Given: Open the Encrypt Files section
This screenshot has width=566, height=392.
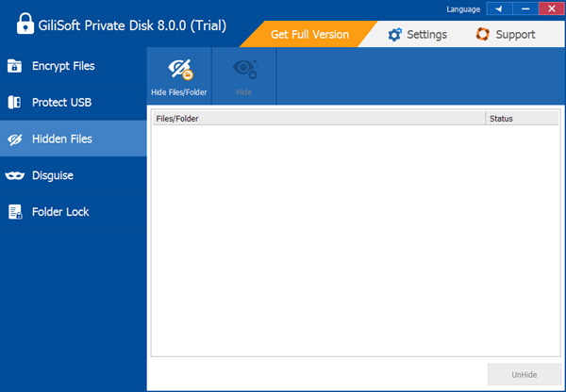Looking at the screenshot, I should pos(73,66).
